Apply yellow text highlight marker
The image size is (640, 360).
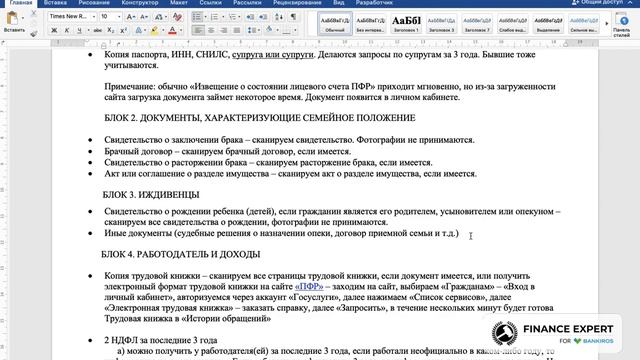pos(154,30)
